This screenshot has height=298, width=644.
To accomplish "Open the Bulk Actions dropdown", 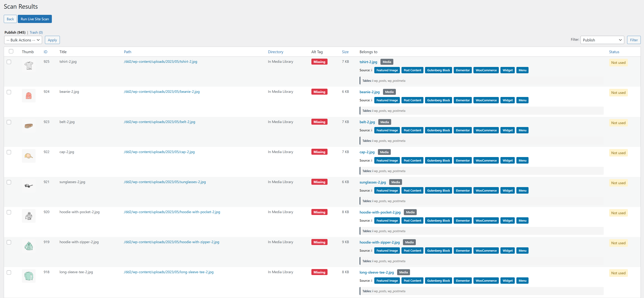I will [23, 40].
